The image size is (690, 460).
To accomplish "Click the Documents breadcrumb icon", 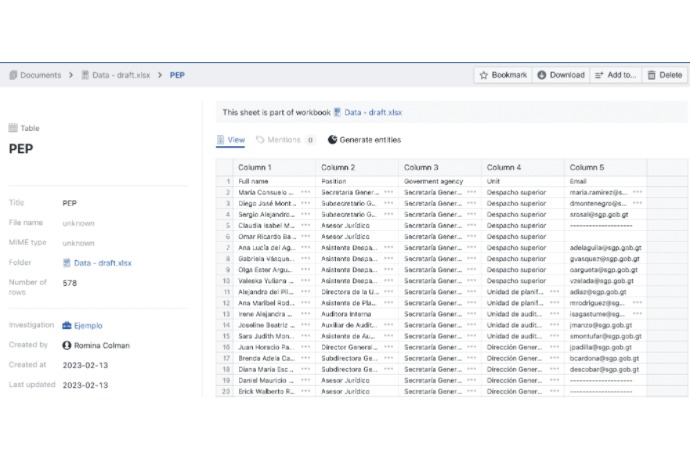I will (x=13, y=75).
